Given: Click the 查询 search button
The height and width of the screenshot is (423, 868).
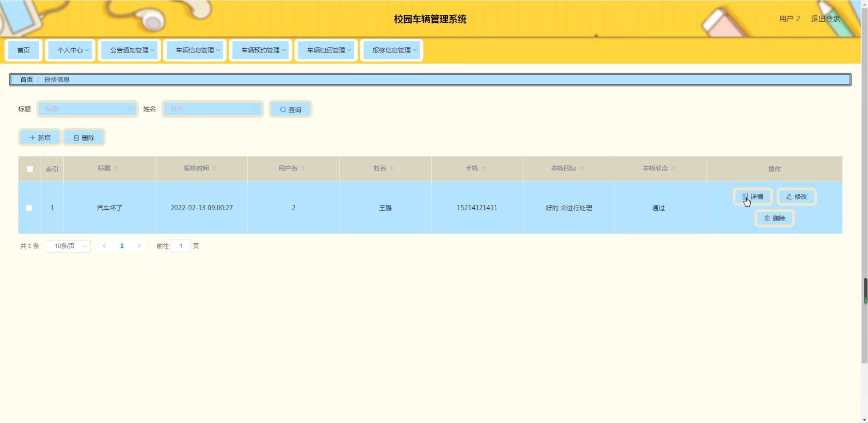Looking at the screenshot, I should [x=291, y=109].
